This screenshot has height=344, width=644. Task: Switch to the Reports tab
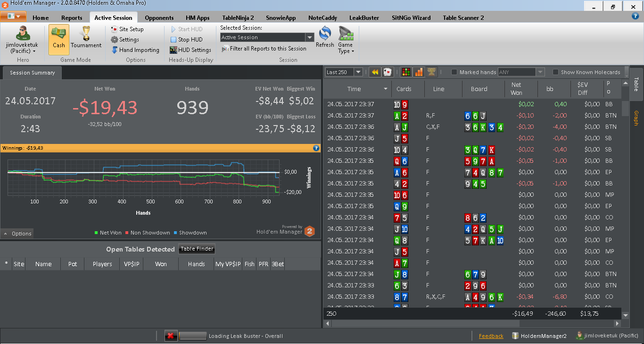pyautogui.click(x=72, y=18)
